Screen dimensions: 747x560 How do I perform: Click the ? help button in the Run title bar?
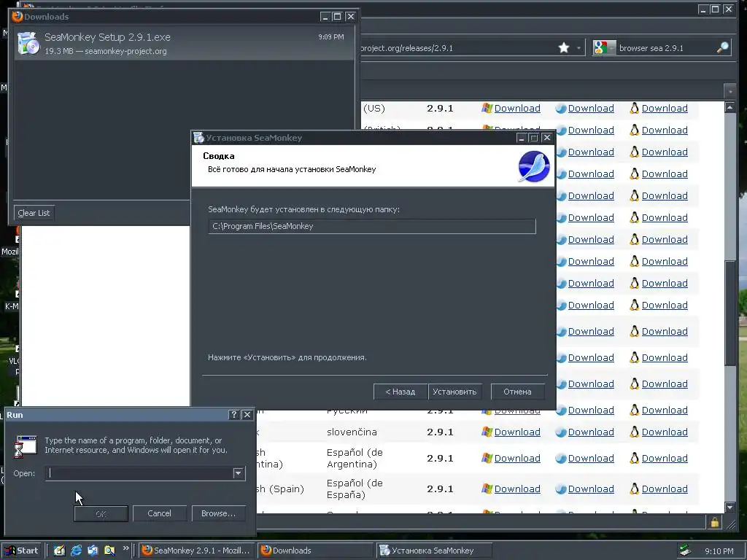(x=233, y=415)
